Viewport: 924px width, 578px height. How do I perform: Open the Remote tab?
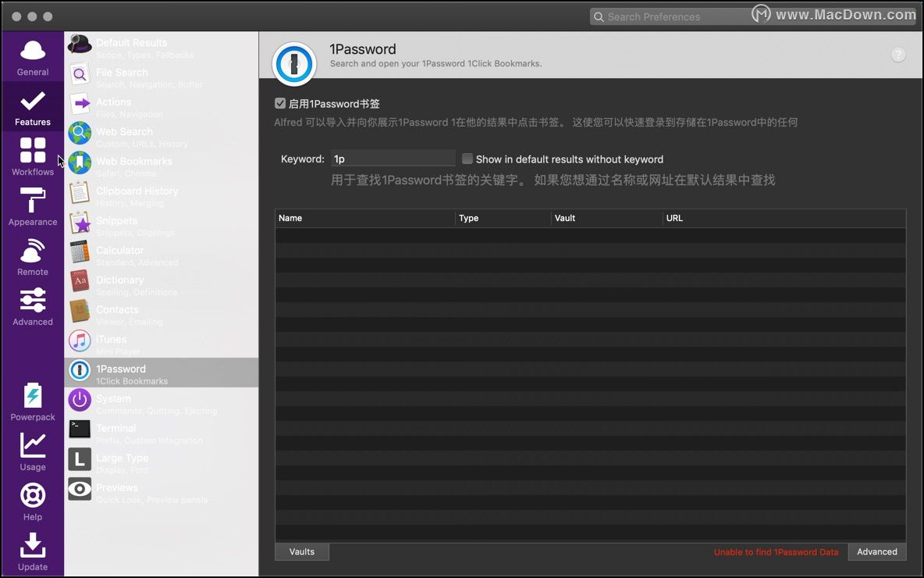click(x=33, y=257)
